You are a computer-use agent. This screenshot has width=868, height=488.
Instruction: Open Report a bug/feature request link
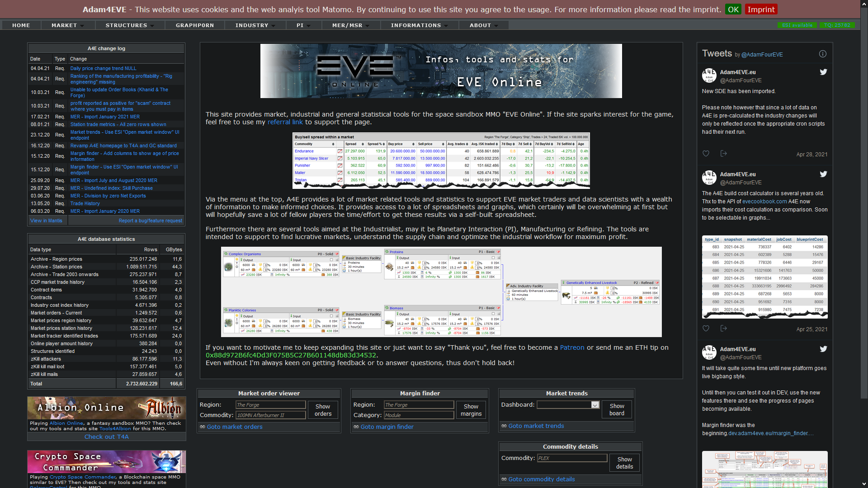pos(151,221)
